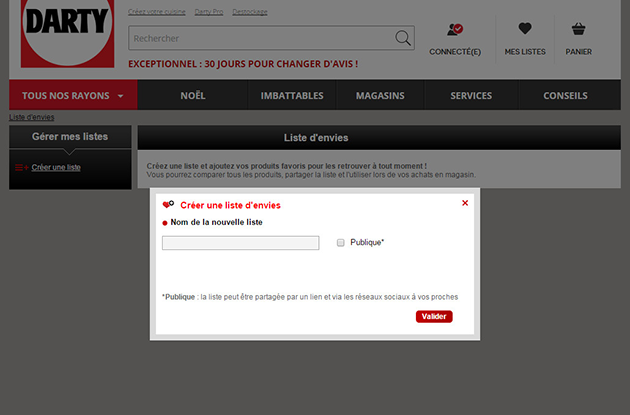Open the Imbattables menu
Image resolution: width=630 pixels, height=415 pixels.
click(292, 96)
